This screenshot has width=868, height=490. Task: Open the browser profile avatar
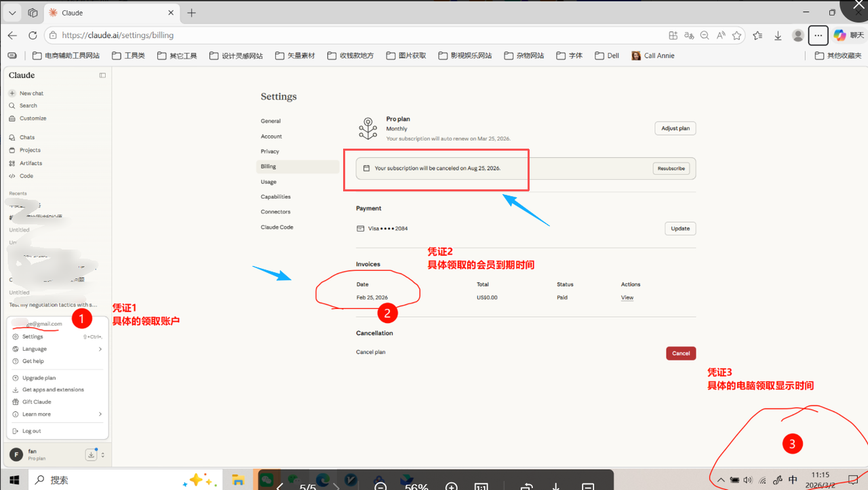click(x=798, y=35)
